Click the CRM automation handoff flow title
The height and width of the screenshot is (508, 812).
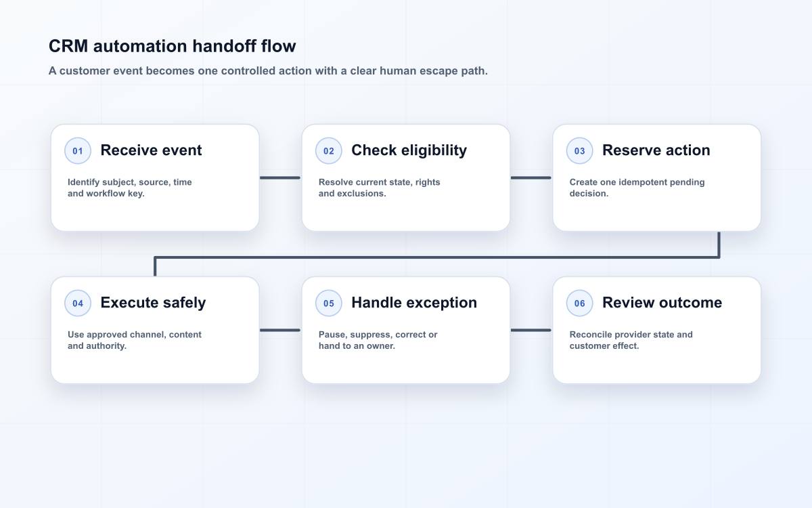pos(172,46)
